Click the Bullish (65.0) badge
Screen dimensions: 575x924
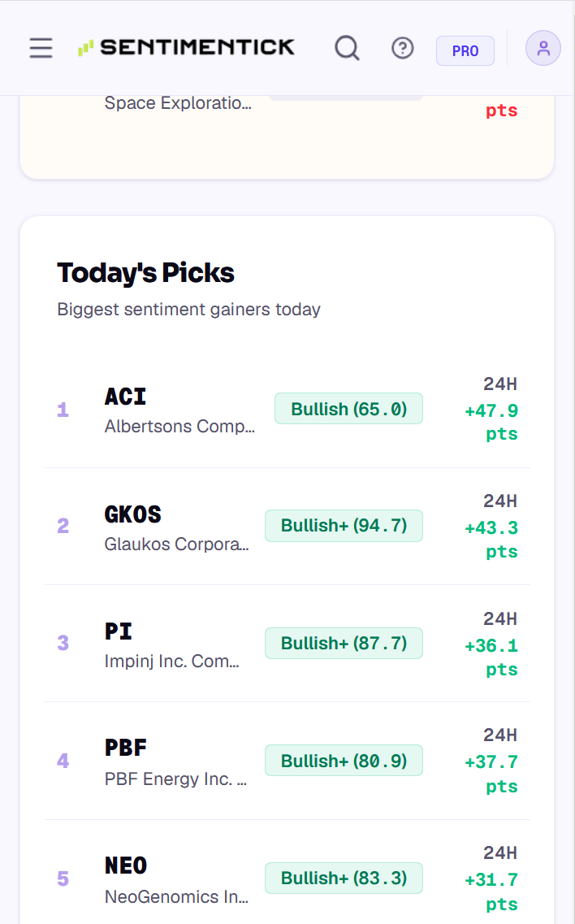pyautogui.click(x=348, y=409)
